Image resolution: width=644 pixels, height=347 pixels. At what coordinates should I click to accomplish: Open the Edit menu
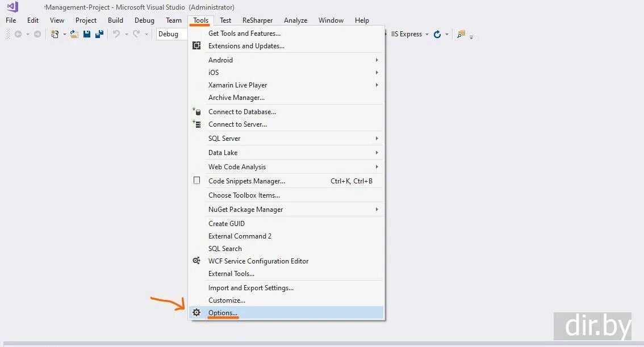33,20
